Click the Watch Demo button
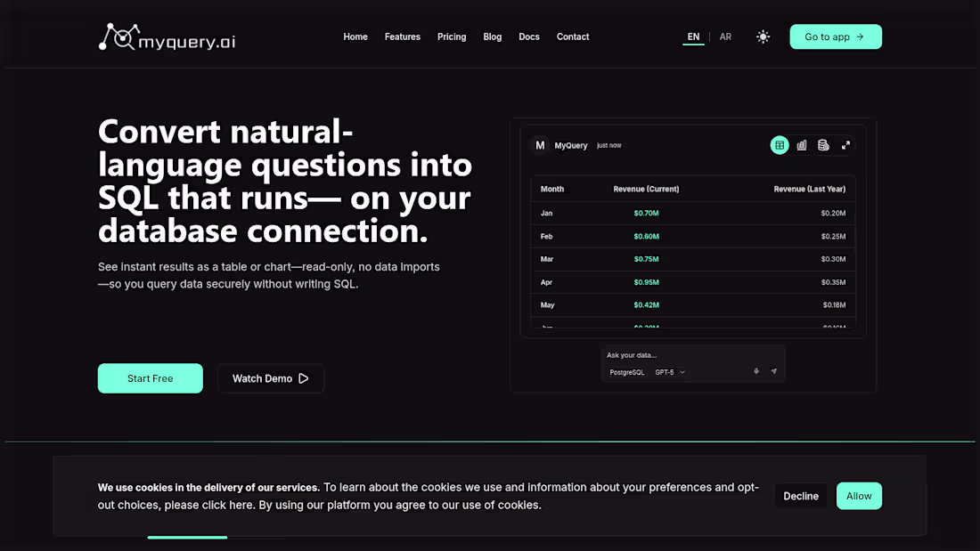The height and width of the screenshot is (551, 980). 271,378
